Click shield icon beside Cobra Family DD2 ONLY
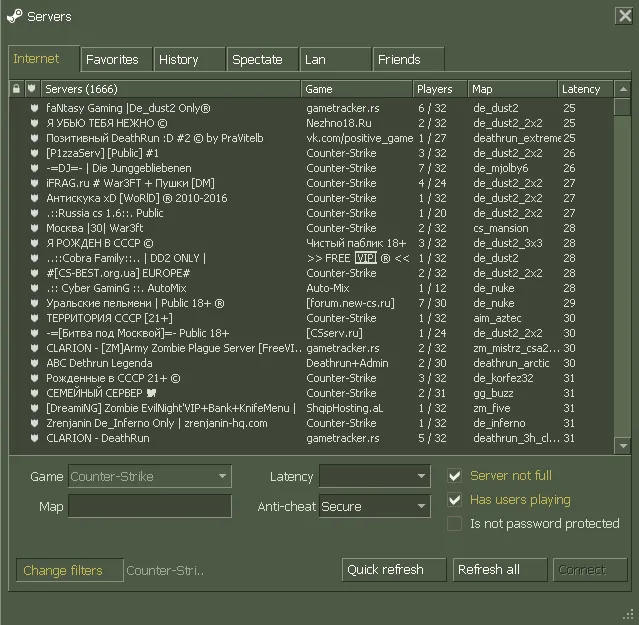 click(x=34, y=258)
